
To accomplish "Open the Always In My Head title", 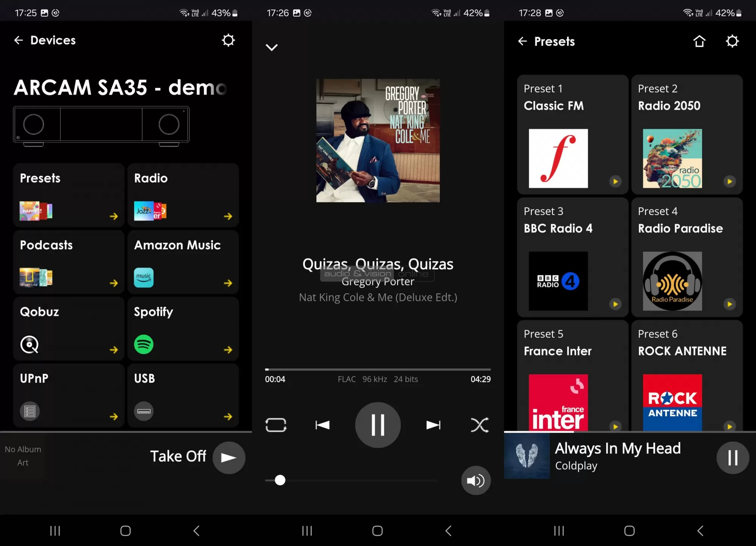I will tap(618, 448).
